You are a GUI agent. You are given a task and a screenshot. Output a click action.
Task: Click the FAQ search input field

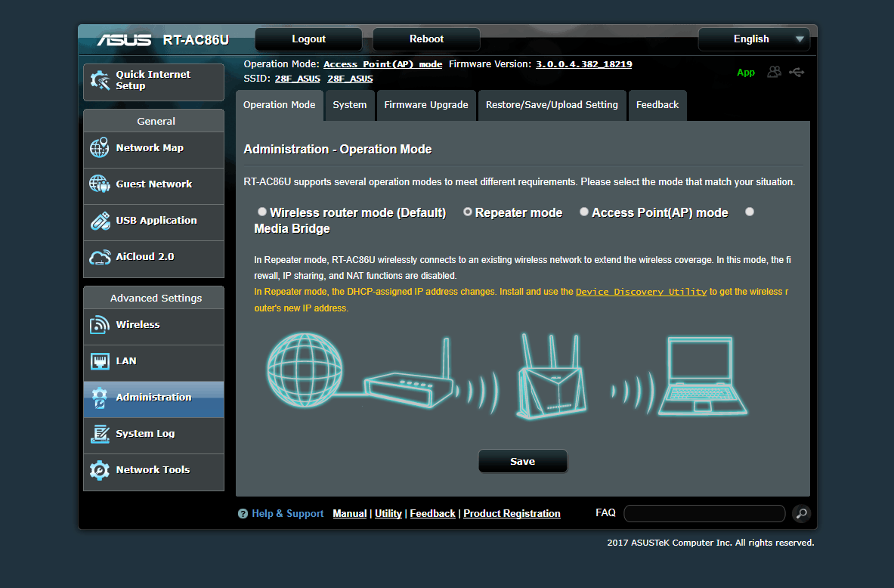click(x=705, y=513)
